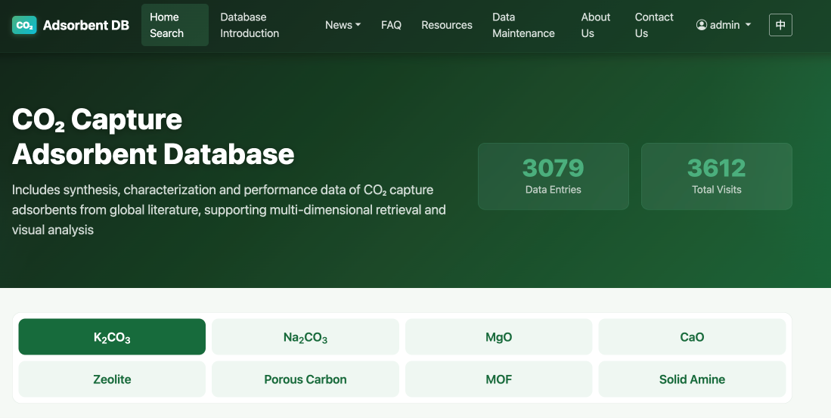Open the FAQ page

point(391,25)
